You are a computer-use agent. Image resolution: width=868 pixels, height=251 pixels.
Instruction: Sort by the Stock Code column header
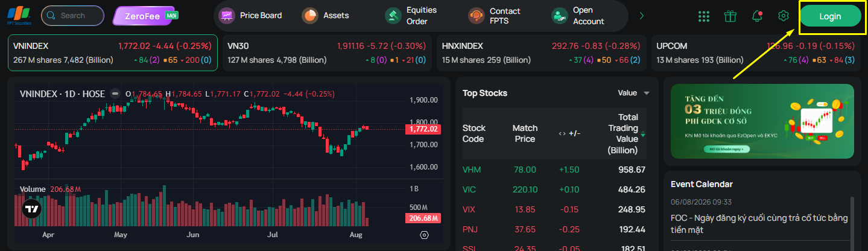pos(474,133)
